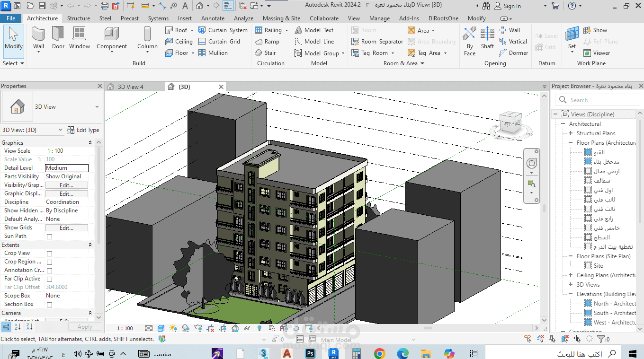Open the File tab
Viewport: 644px width, 359px height.
(x=11, y=18)
